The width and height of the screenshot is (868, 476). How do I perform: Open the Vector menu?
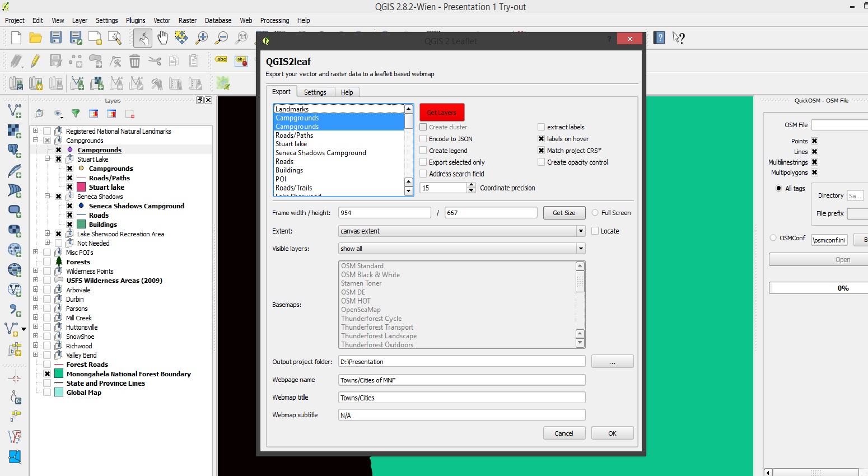point(162,20)
